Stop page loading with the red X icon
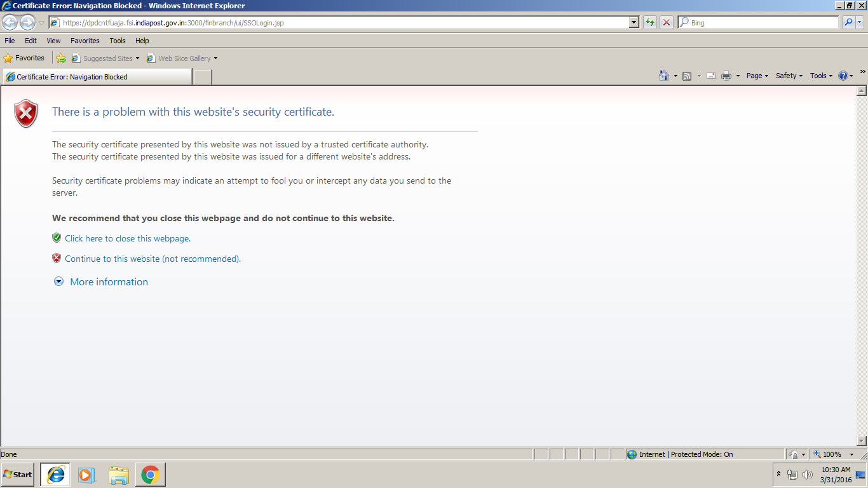This screenshot has width=868, height=488. (x=666, y=22)
